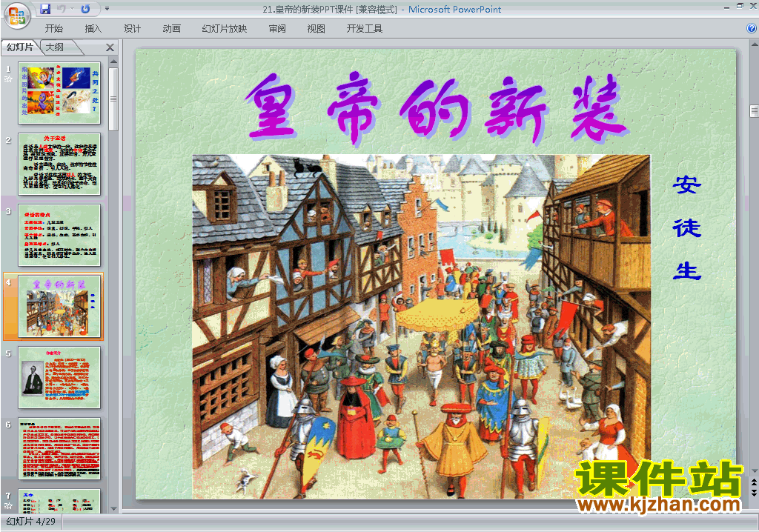
Task: Select slide 2 thumbnail titled 关于童话
Action: tap(59, 164)
